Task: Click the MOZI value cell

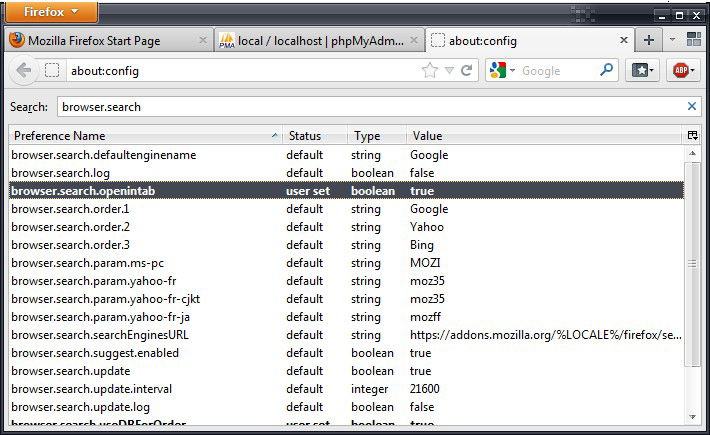Action: pos(425,263)
